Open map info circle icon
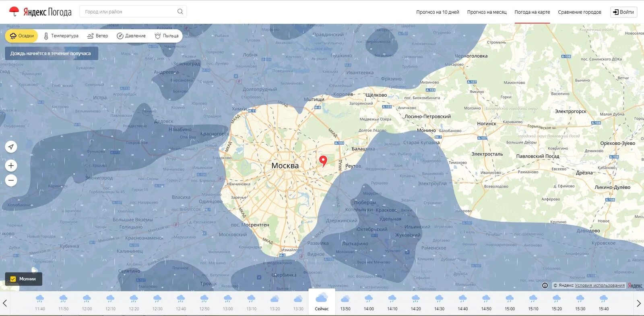 pyautogui.click(x=545, y=285)
